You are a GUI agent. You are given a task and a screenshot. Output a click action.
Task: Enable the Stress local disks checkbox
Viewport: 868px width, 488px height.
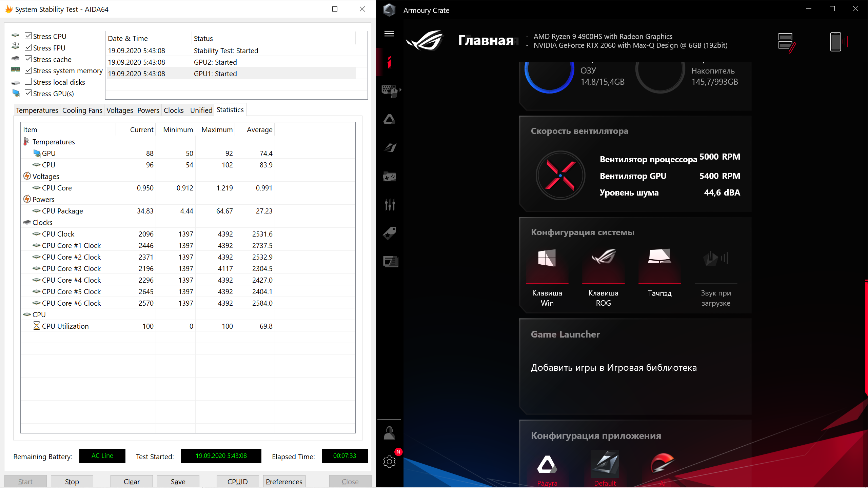tap(28, 82)
